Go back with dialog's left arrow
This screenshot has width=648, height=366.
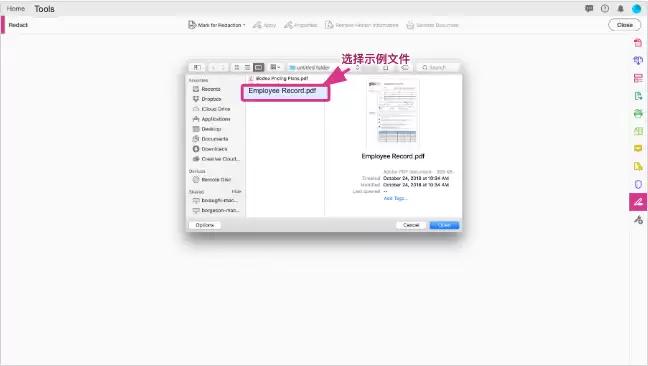(213, 67)
